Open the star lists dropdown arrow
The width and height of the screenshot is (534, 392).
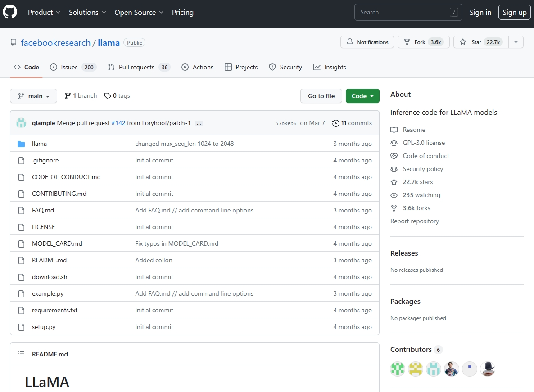click(x=516, y=42)
